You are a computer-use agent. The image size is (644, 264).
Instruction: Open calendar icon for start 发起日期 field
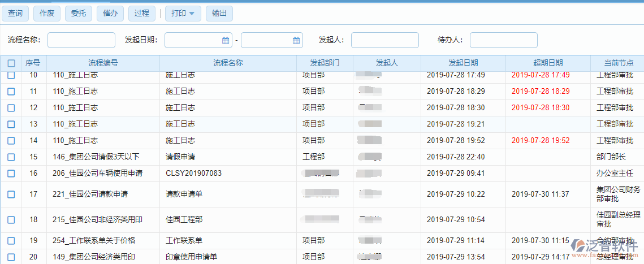click(x=226, y=40)
